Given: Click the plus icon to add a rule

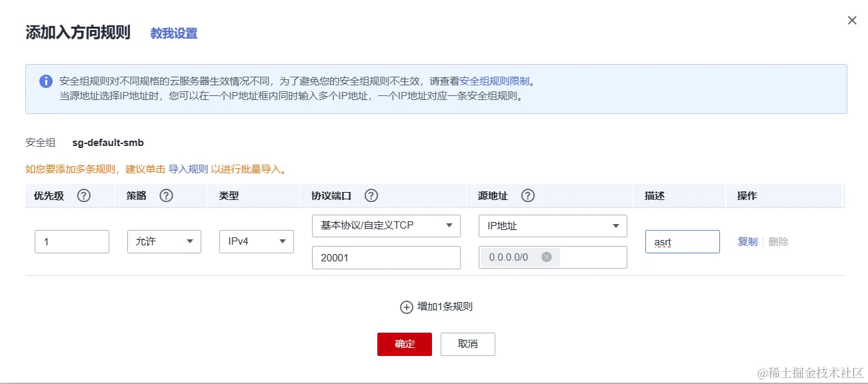Looking at the screenshot, I should (407, 307).
